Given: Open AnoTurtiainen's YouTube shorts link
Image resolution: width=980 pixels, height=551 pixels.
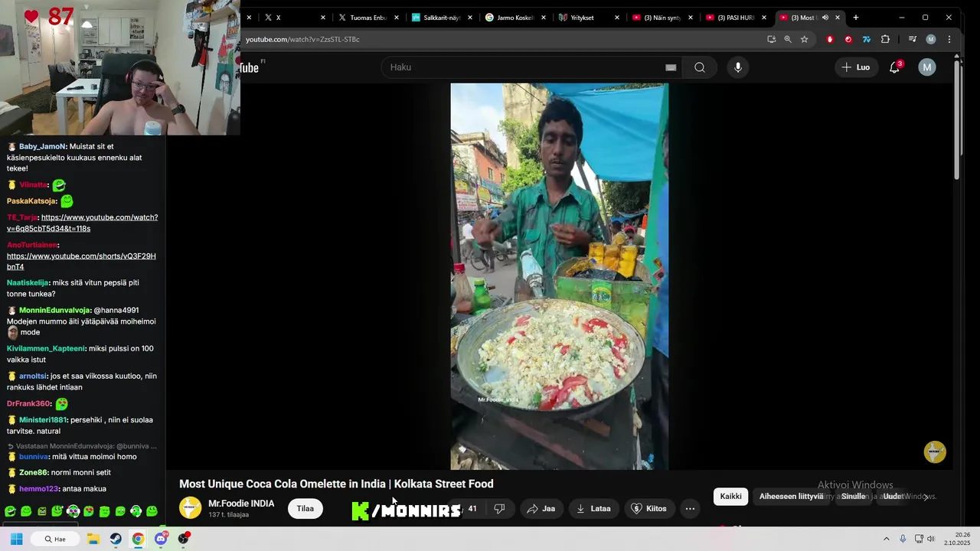Looking at the screenshot, I should 81,261.
